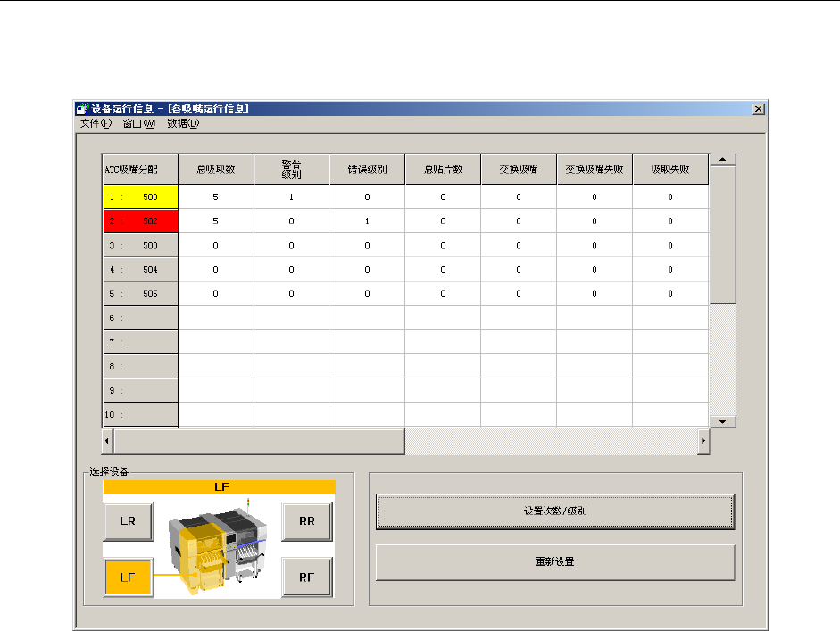The height and width of the screenshot is (631, 840).
Task: Open the 文件(F) menu
Action: (x=96, y=124)
